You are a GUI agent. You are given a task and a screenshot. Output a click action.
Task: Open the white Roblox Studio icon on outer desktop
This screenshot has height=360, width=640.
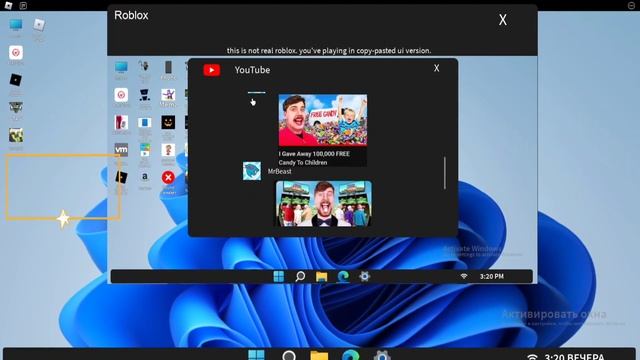(39, 25)
